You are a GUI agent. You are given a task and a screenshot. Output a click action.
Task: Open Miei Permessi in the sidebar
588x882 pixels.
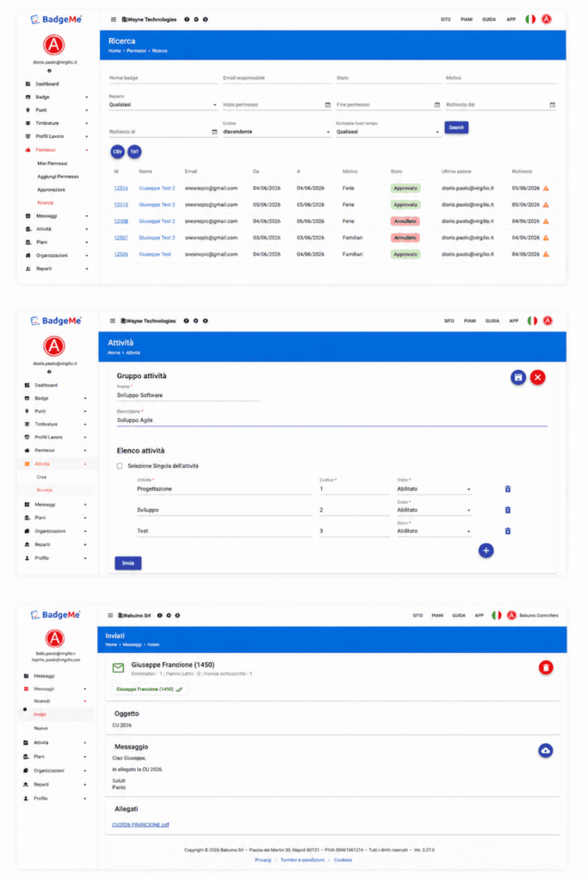53,163
